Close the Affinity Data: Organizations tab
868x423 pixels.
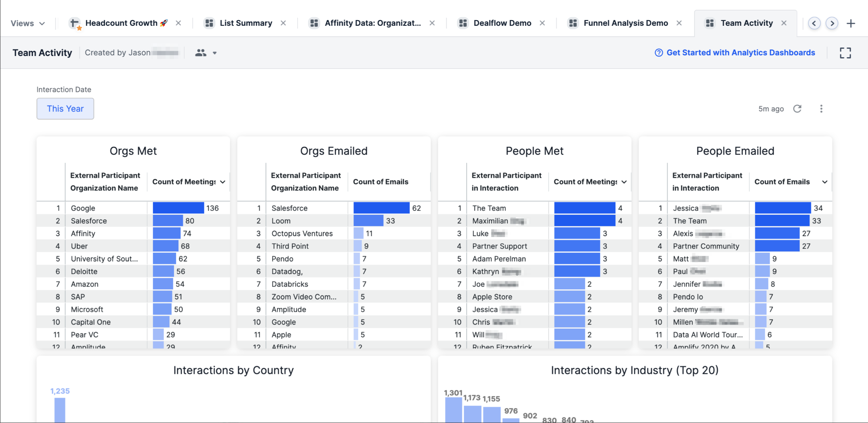coord(432,23)
